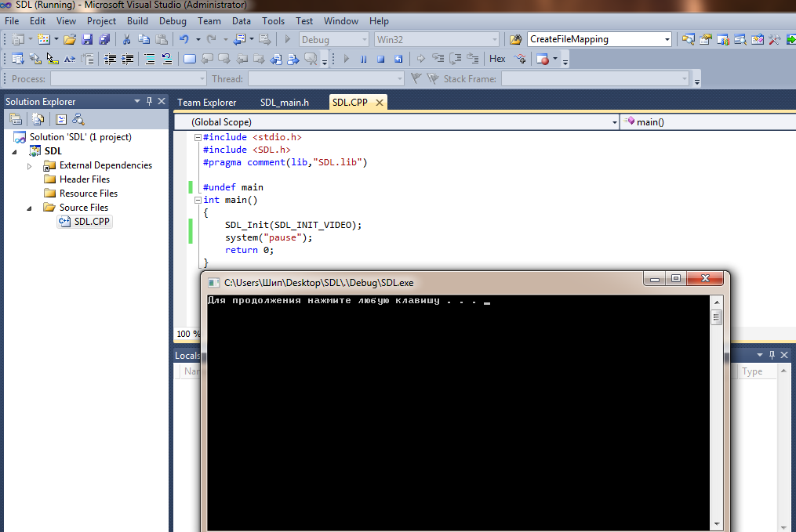Open the Header Files folder
The width and height of the screenshot is (796, 532).
[x=84, y=179]
